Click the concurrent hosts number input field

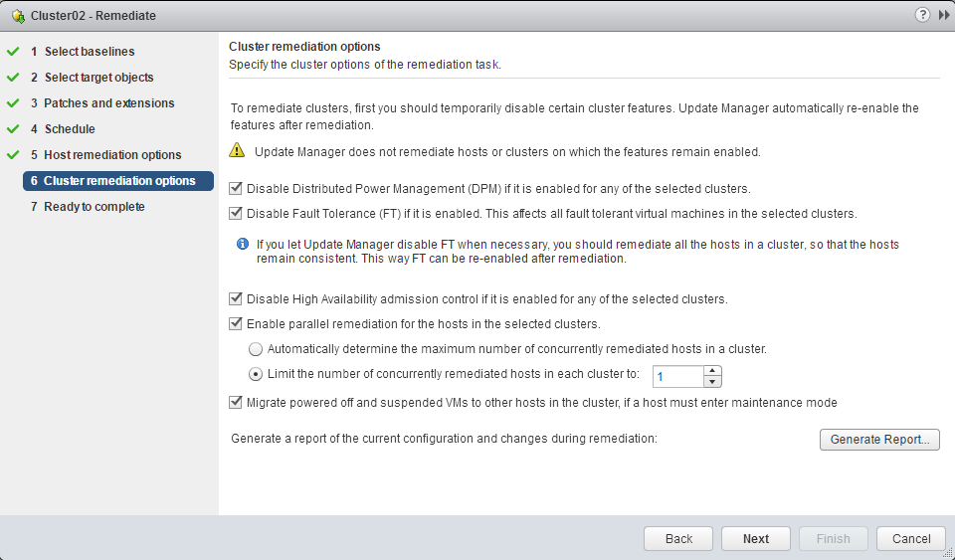(x=677, y=376)
